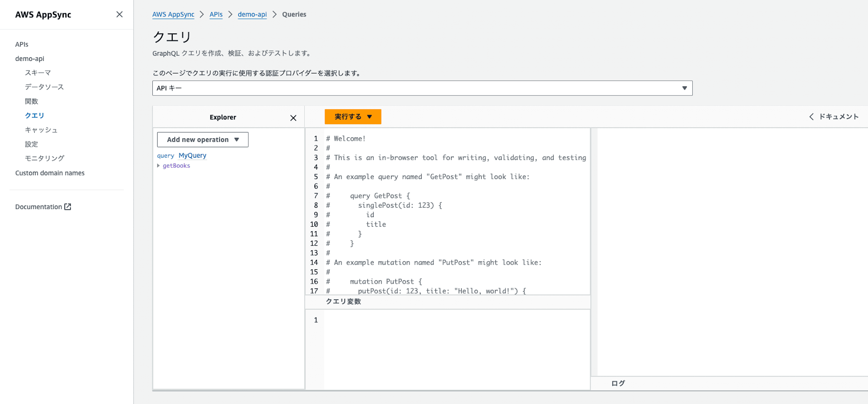The width and height of the screenshot is (868, 404).
Task: Expand the ドキュメント panel chevron
Action: (812, 116)
